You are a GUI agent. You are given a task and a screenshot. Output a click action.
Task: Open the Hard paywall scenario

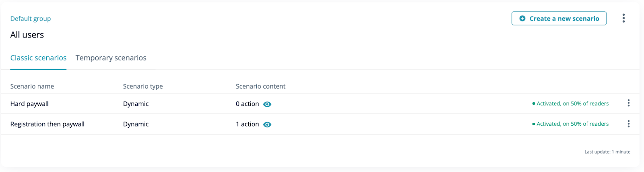click(x=29, y=104)
